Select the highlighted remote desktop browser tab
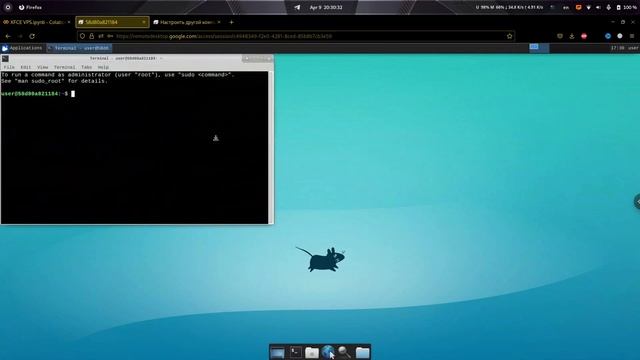Screen dimensions: 640x360 [x=112, y=22]
